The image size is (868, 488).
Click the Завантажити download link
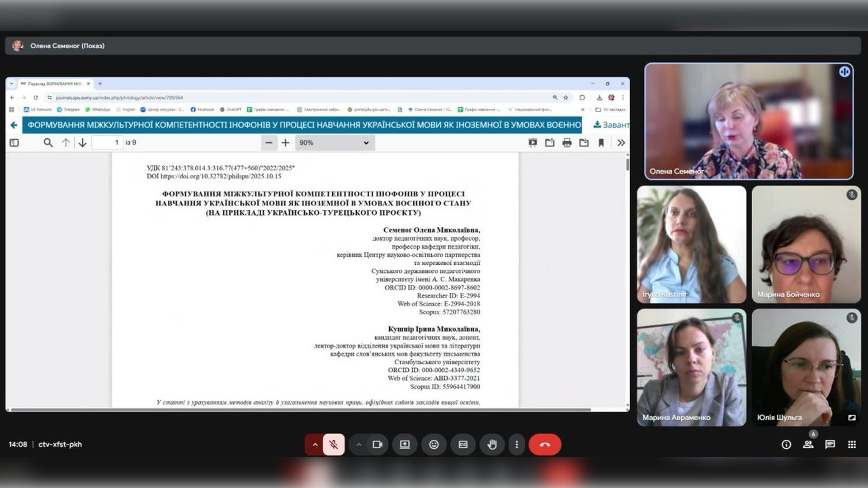tap(611, 125)
